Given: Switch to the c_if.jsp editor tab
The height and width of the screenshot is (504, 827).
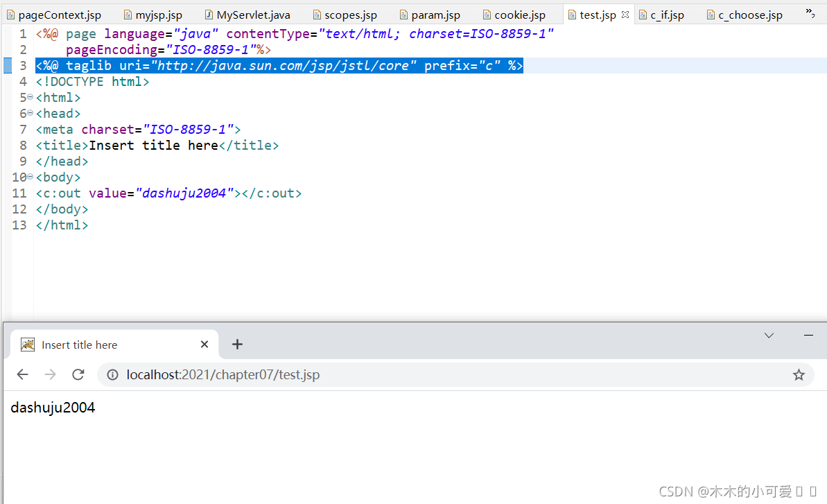Looking at the screenshot, I should [669, 13].
